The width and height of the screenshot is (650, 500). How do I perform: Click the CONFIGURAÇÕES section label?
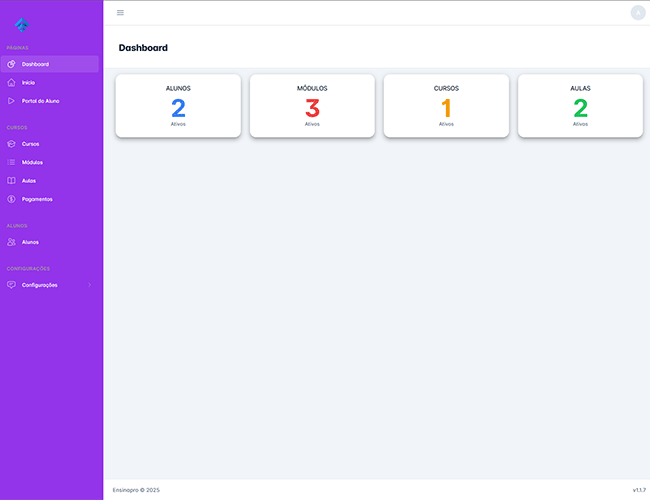click(28, 269)
